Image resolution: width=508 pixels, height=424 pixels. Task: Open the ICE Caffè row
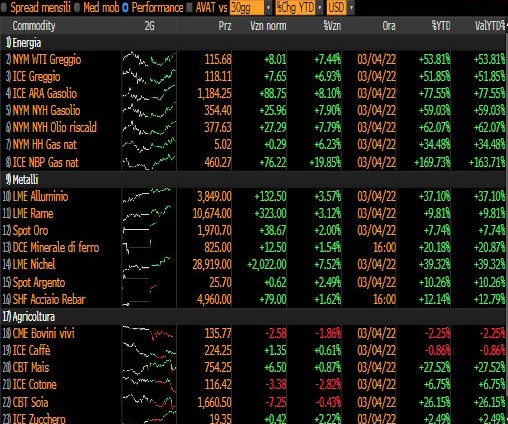coord(254,350)
